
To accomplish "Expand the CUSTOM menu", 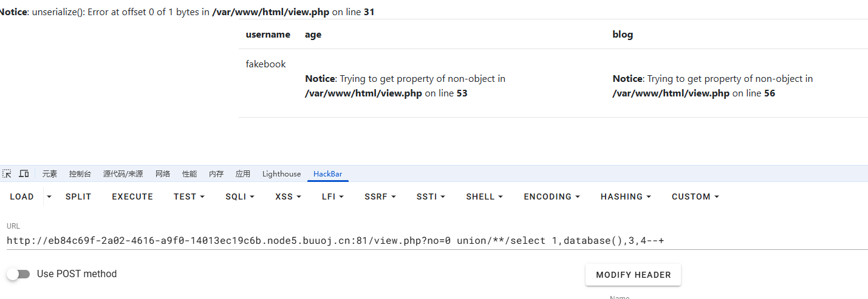I will click(x=695, y=197).
